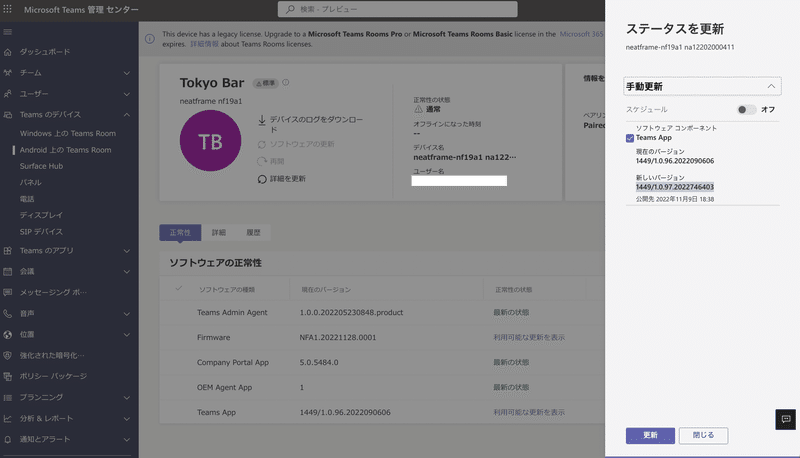This screenshot has height=458, width=800.
Task: Expand the 分析 & レポート chevron
Action: [x=127, y=419]
